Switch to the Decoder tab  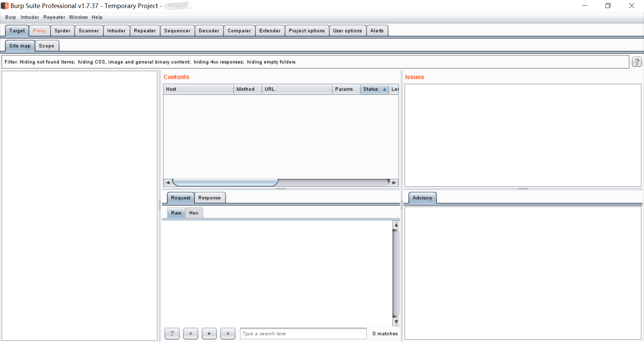209,31
